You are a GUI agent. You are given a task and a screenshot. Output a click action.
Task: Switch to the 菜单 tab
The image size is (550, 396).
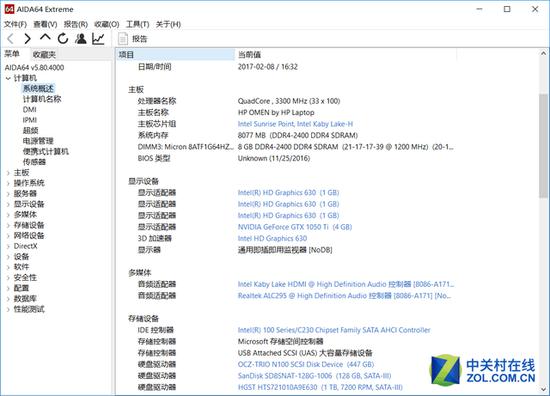click(x=12, y=54)
